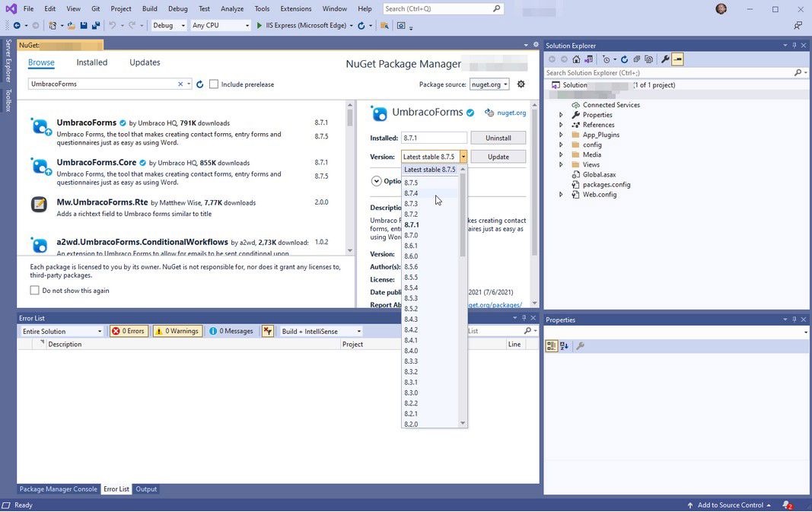The image size is (812, 512).
Task: Expand the Views folder in Solution Explorer
Action: click(x=561, y=164)
